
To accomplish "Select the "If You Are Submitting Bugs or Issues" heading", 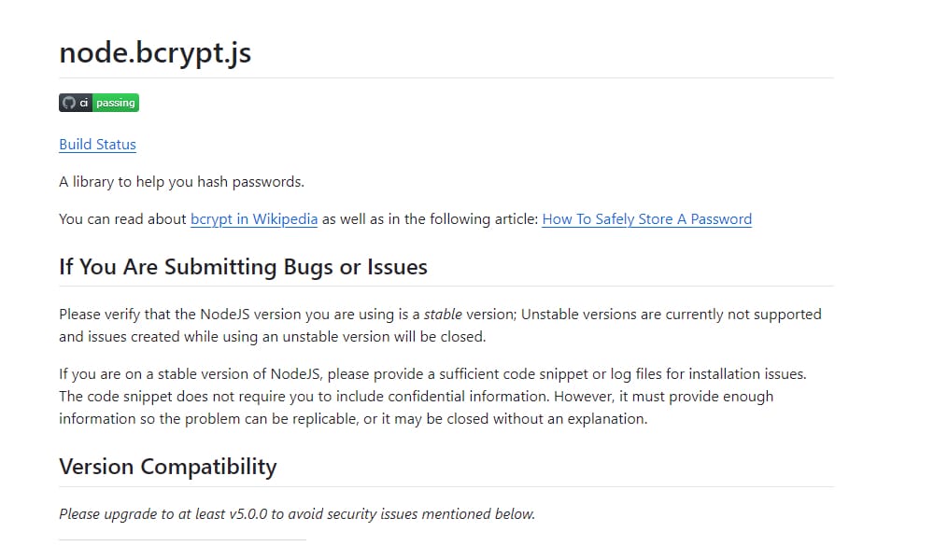I will (243, 267).
